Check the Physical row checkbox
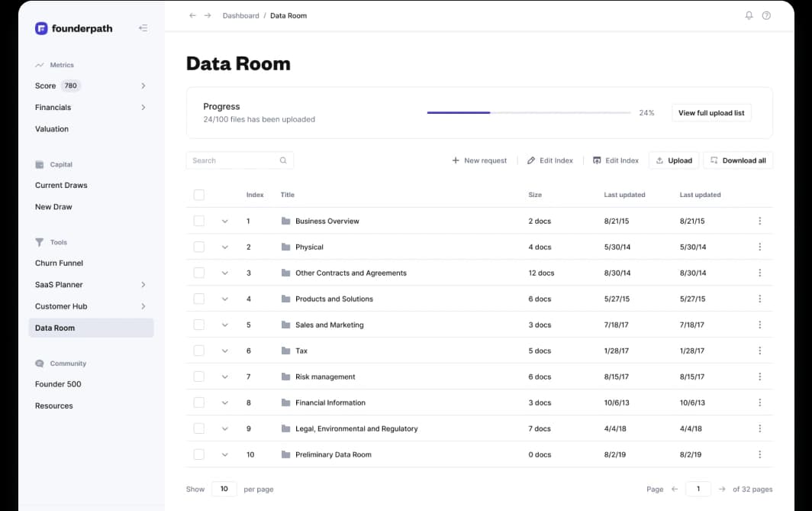Screen dimensions: 812x511 199,247
